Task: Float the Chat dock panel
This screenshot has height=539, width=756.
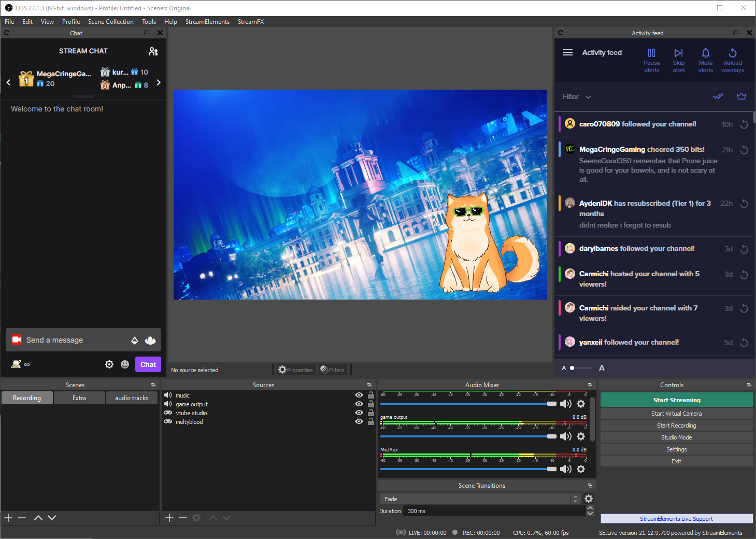Action: (147, 33)
